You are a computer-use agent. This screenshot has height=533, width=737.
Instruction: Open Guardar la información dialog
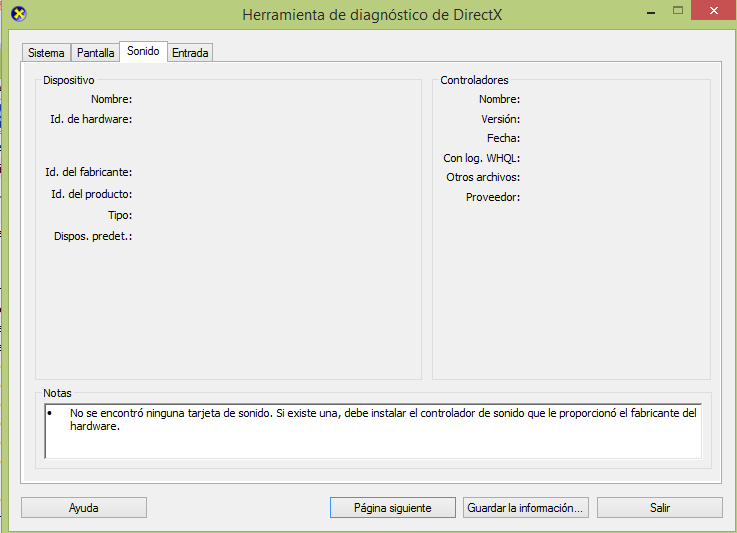coord(525,508)
